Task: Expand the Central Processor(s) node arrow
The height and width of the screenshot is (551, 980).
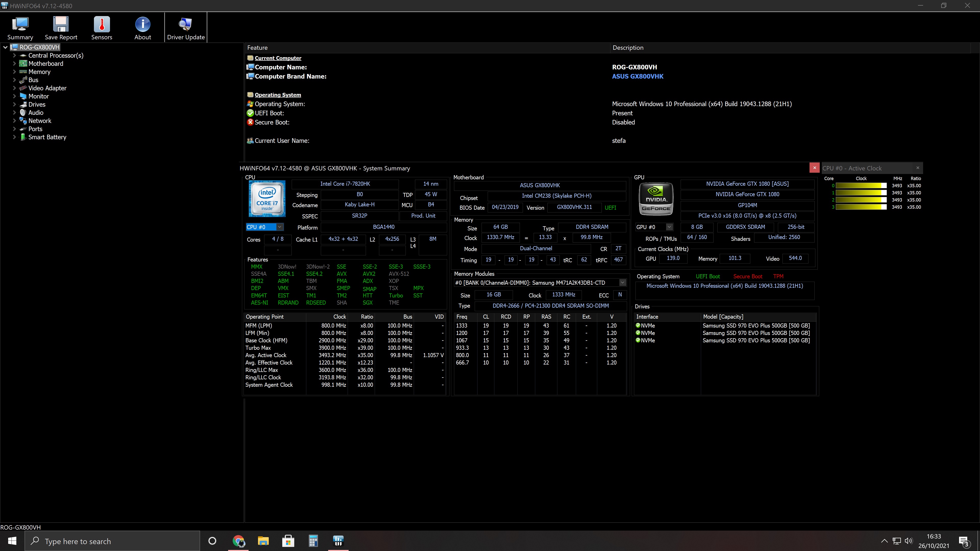Action: click(x=15, y=55)
